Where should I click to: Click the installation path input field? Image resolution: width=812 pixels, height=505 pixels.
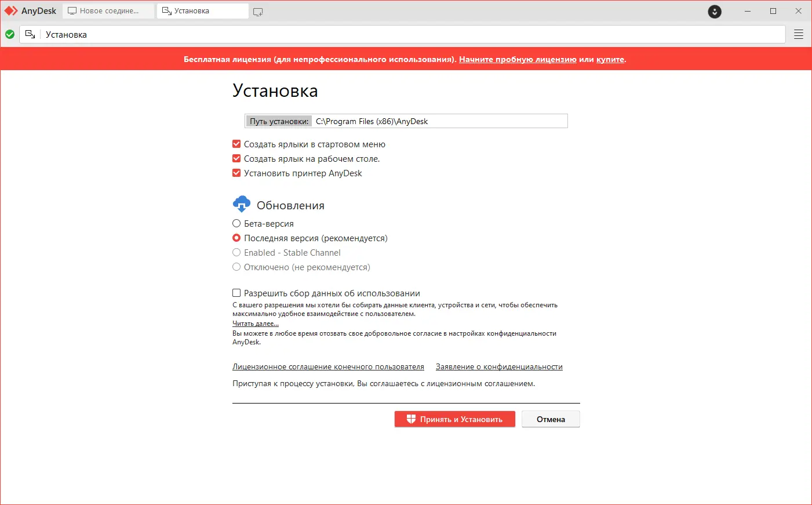point(440,121)
